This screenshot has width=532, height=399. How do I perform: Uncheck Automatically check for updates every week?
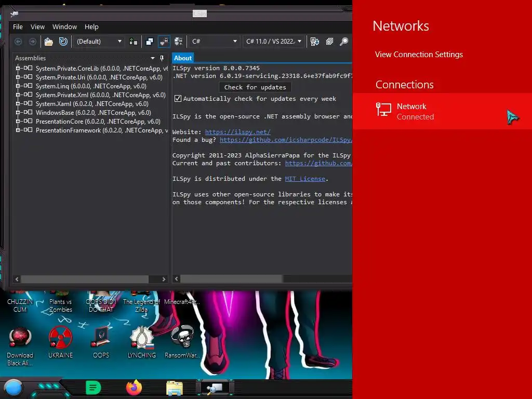[178, 99]
